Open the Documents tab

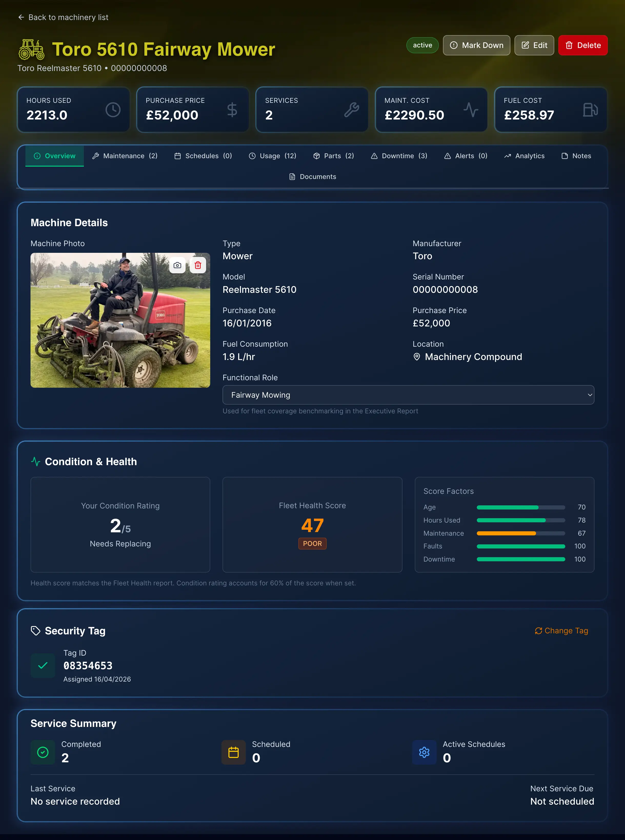pos(312,177)
